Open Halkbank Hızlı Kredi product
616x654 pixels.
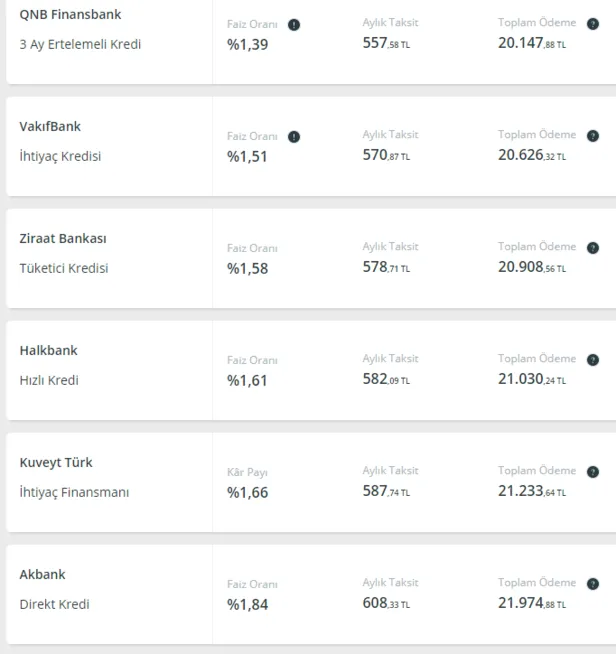click(x=49, y=380)
